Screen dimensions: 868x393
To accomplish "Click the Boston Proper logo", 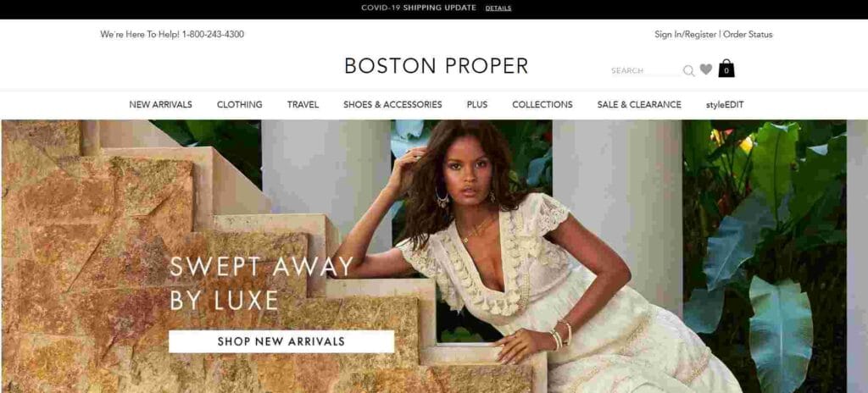I will 437,66.
